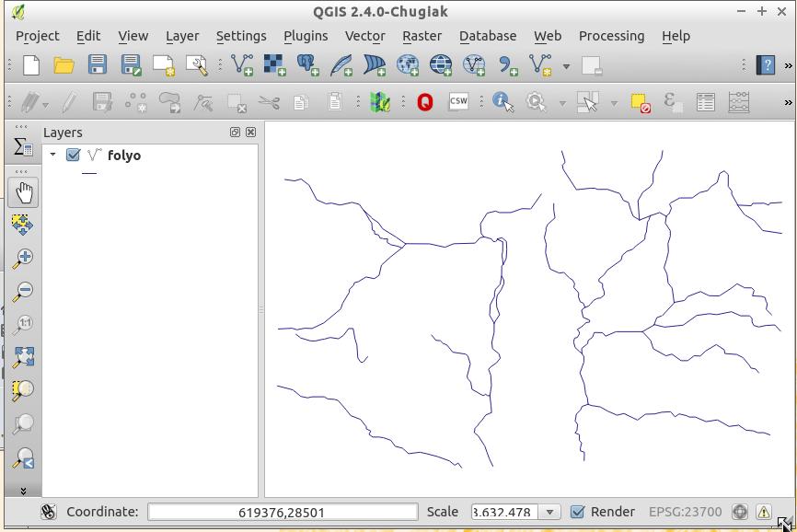Open Composer Manager wrench icon
This screenshot has height=532, width=797.
pos(197,65)
